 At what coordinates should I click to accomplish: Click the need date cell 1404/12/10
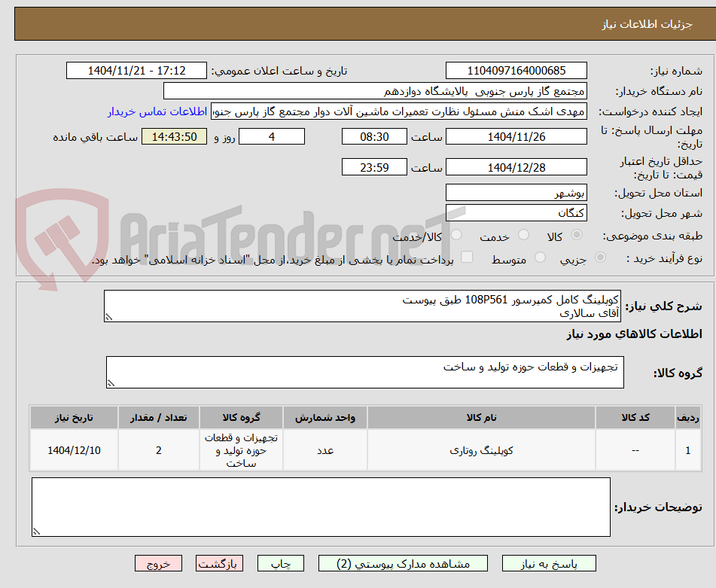pos(74,450)
